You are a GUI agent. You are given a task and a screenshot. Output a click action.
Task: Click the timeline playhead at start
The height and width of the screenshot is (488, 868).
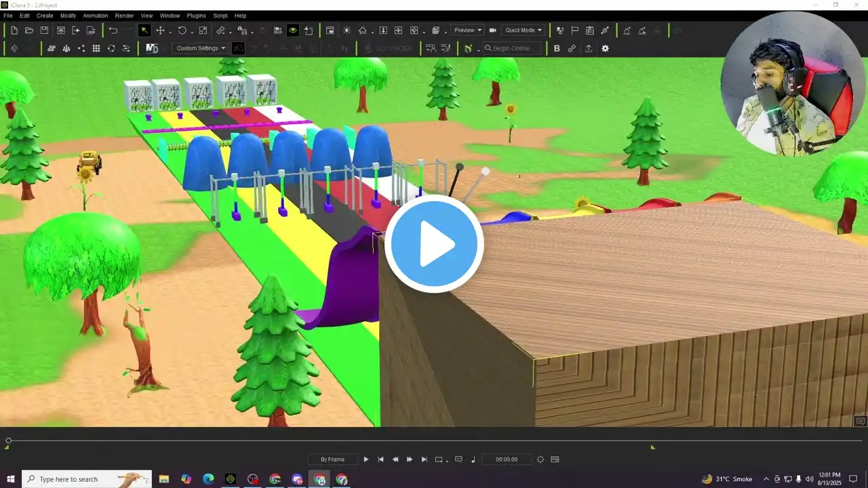pyautogui.click(x=8, y=441)
